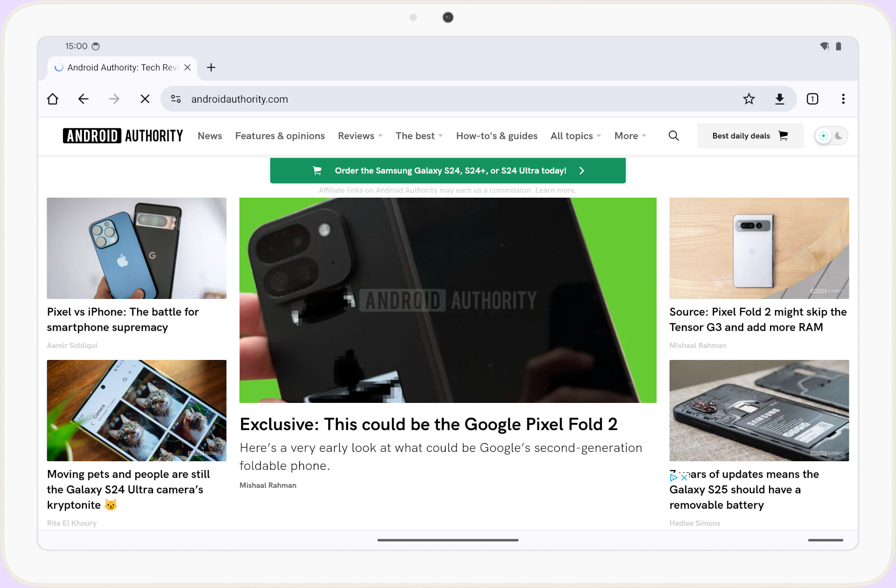Stop page loading with the X icon
The width and height of the screenshot is (896, 588).
point(145,99)
